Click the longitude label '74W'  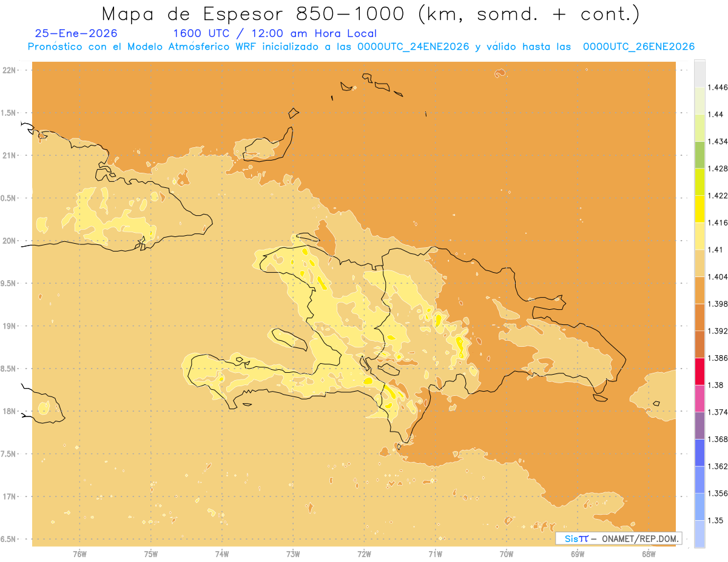tap(222, 554)
